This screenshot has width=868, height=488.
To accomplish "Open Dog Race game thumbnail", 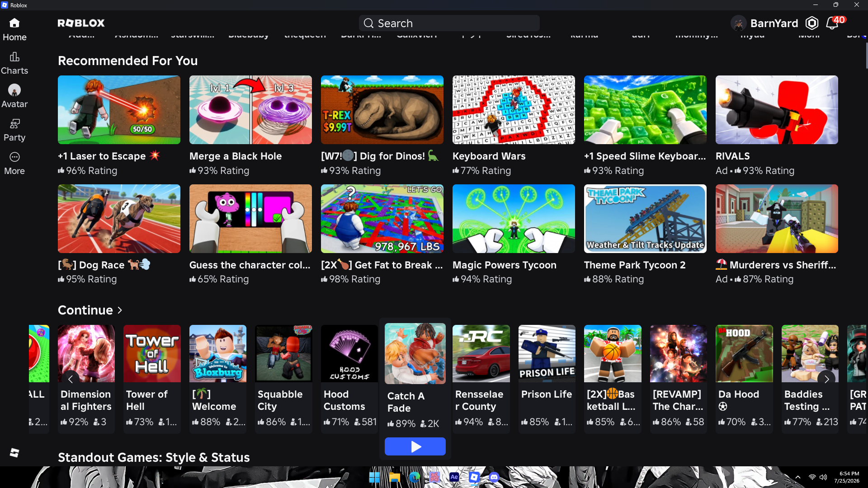I will (119, 219).
